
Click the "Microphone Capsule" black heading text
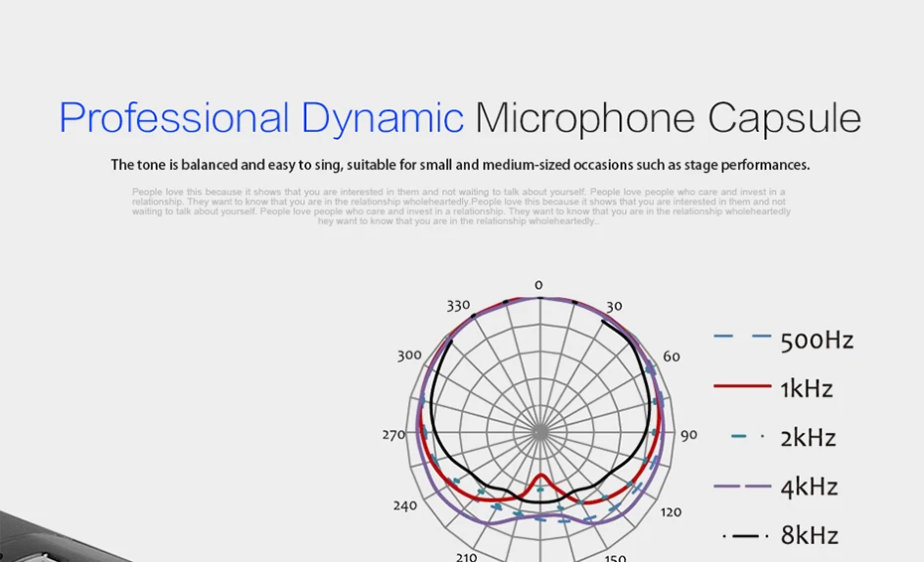tap(669, 118)
